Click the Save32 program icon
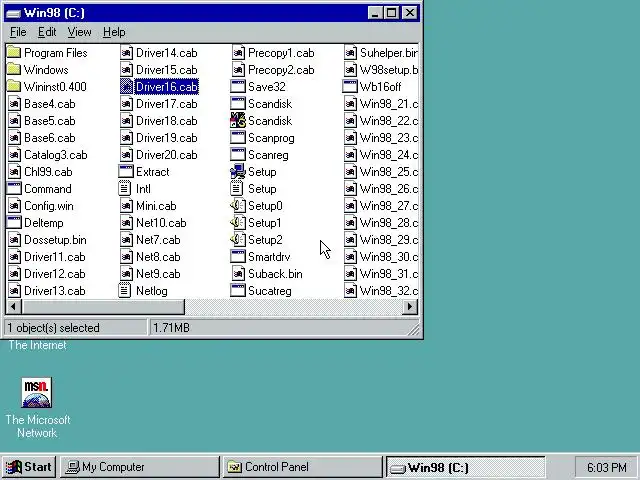 tap(238, 87)
